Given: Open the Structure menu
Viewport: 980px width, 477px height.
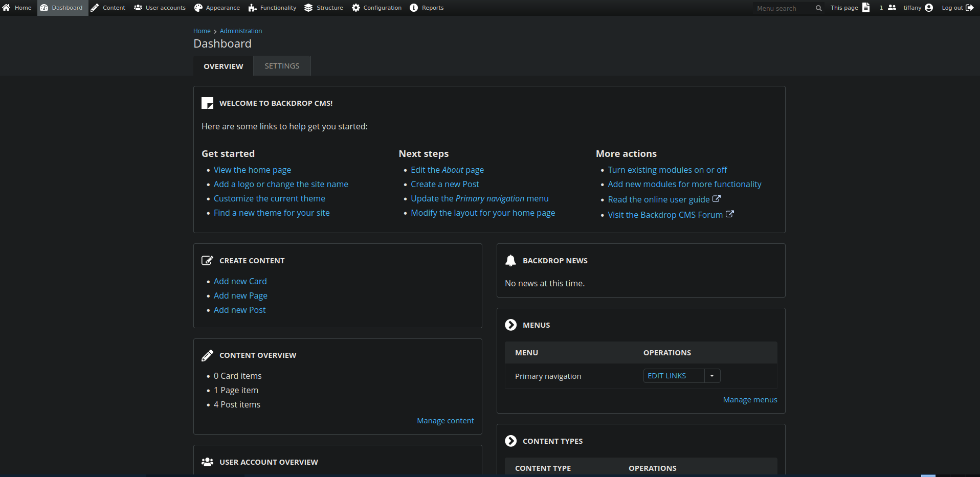Looking at the screenshot, I should click(x=324, y=8).
